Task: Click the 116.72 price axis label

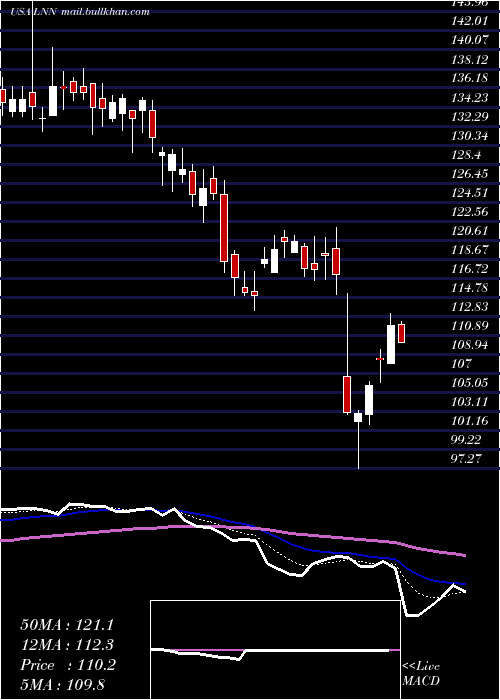Action: (468, 268)
